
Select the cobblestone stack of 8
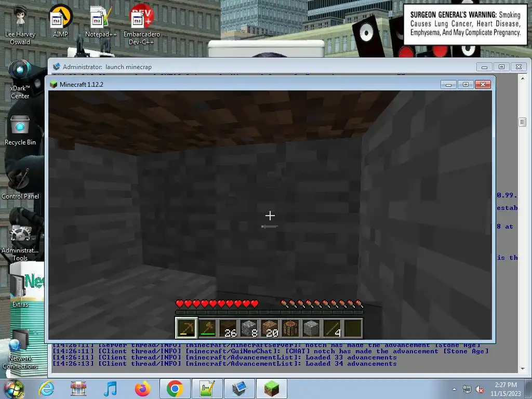coord(249,328)
